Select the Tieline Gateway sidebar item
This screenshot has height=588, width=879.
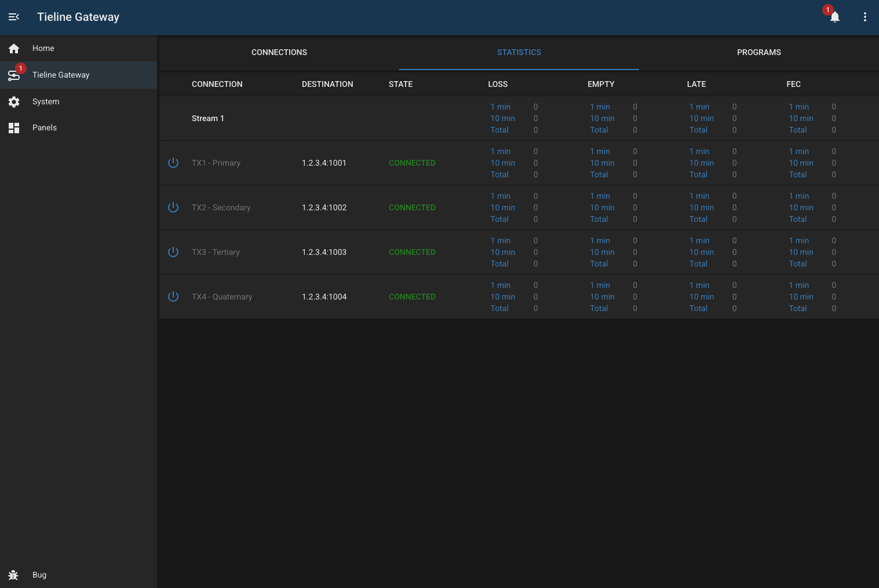point(61,75)
